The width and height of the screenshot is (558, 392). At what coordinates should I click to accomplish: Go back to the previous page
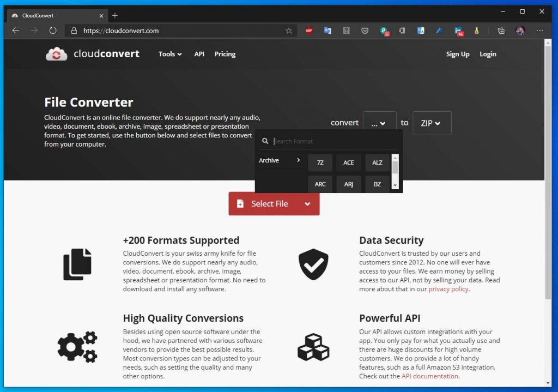click(16, 31)
